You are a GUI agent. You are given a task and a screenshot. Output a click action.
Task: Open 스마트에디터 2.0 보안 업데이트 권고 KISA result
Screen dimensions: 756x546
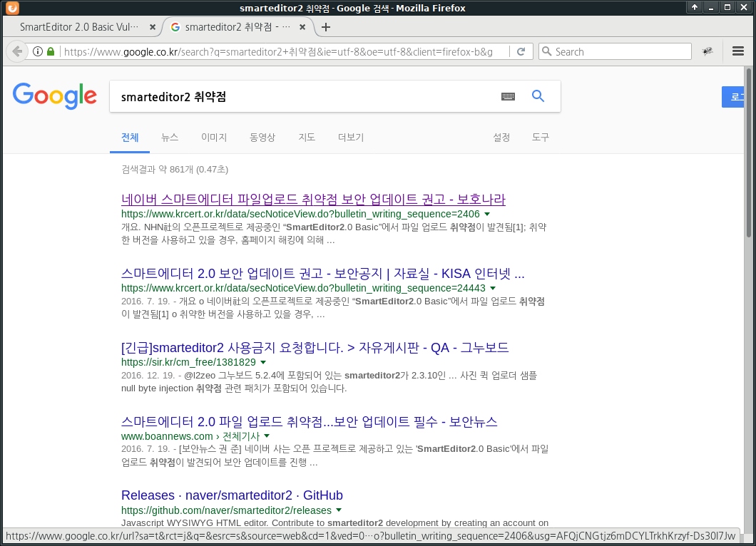pos(322,273)
